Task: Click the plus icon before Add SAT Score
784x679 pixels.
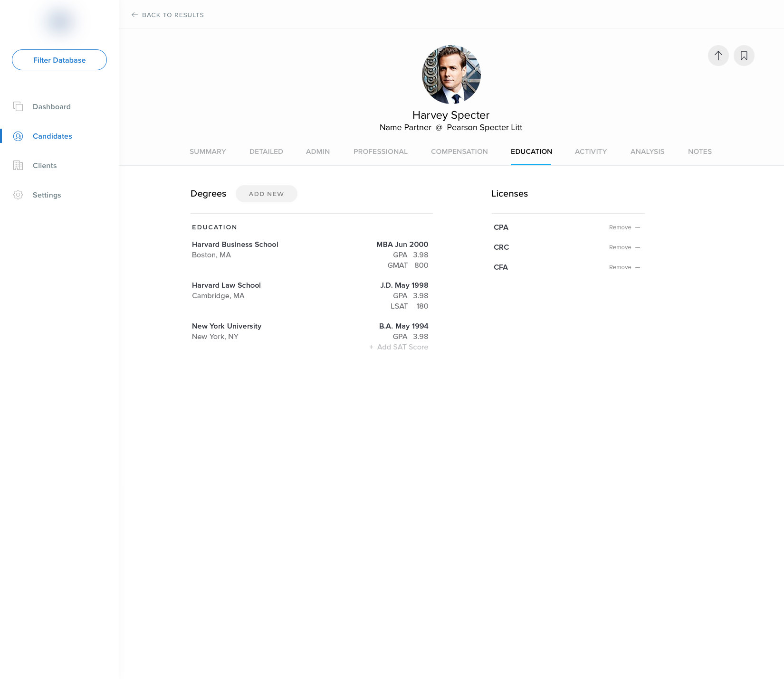Action: [x=371, y=347]
